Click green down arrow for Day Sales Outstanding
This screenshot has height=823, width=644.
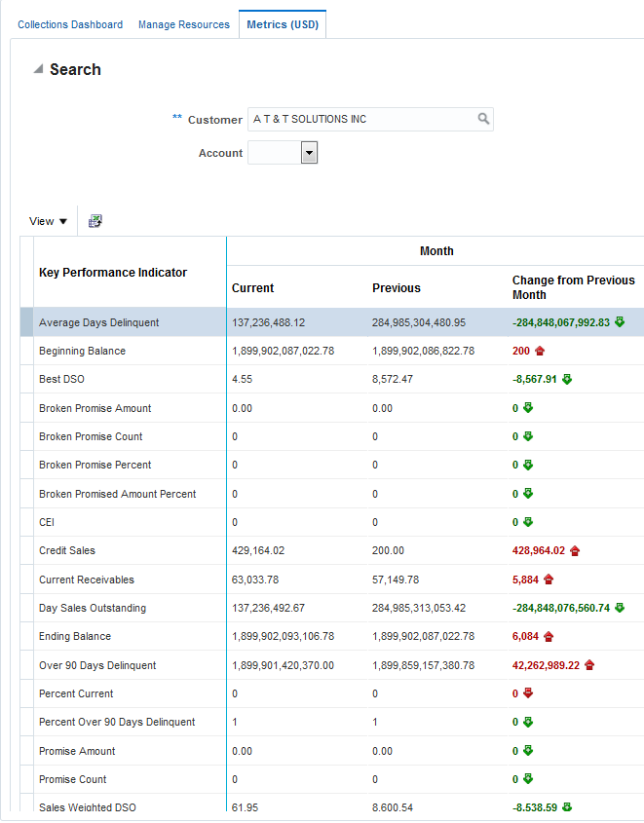click(x=620, y=608)
